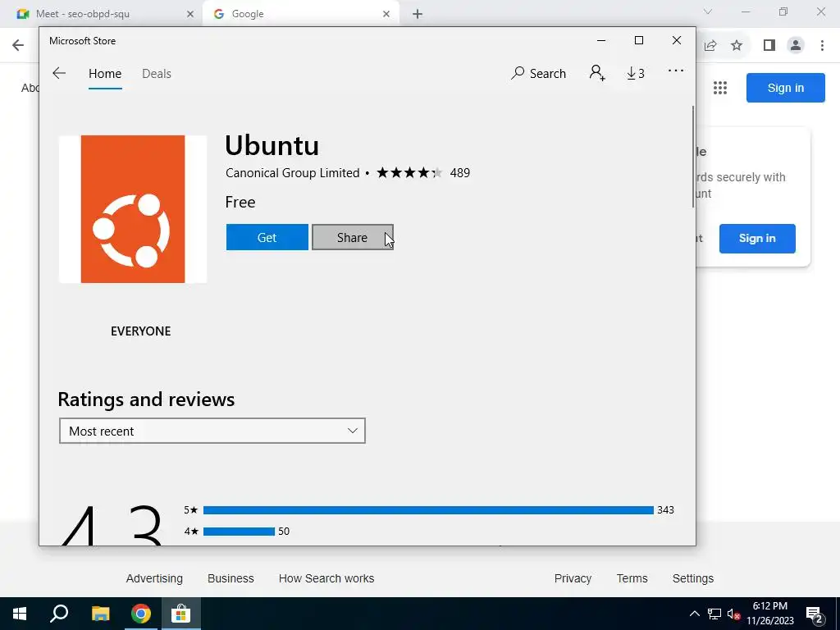Maximize the Microsoft Store window
Image resolution: width=840 pixels, height=630 pixels.
(x=638, y=41)
